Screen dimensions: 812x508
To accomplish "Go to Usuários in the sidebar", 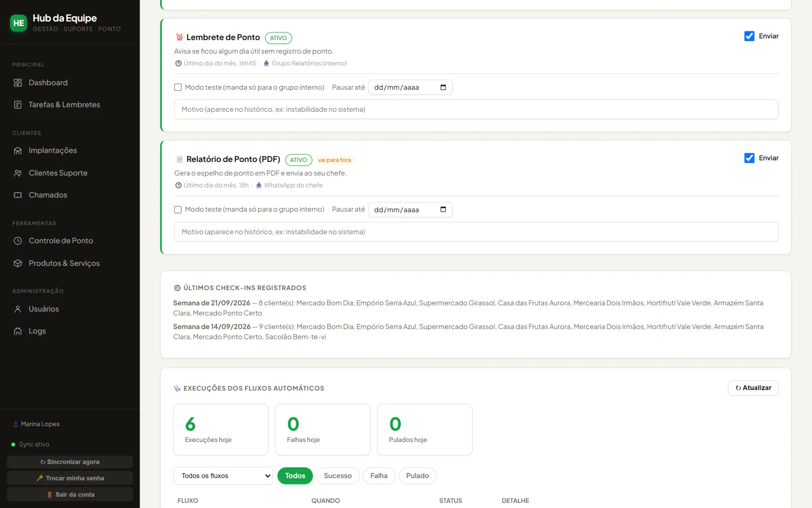I will pos(44,309).
